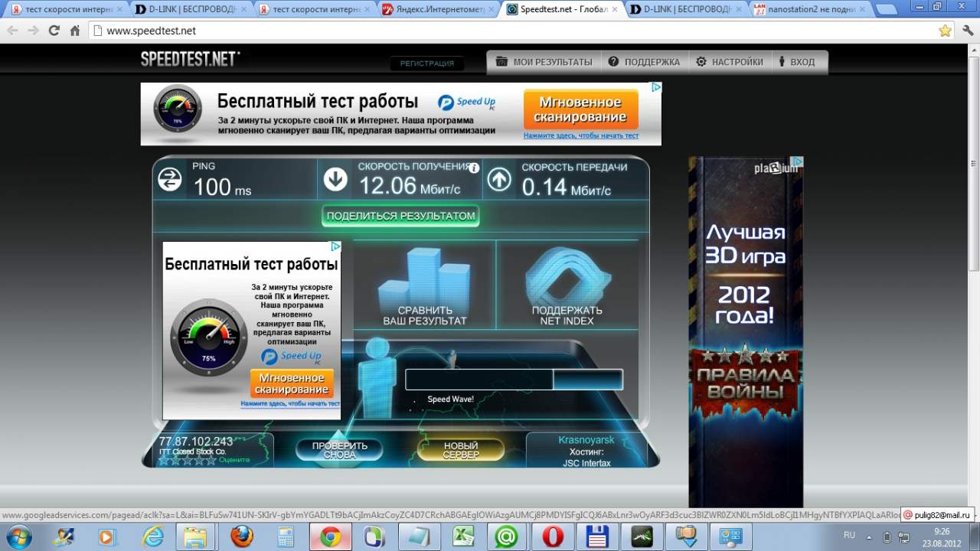Click the Chrome taskbar icon
Image resolution: width=980 pixels, height=551 pixels.
coord(331,536)
